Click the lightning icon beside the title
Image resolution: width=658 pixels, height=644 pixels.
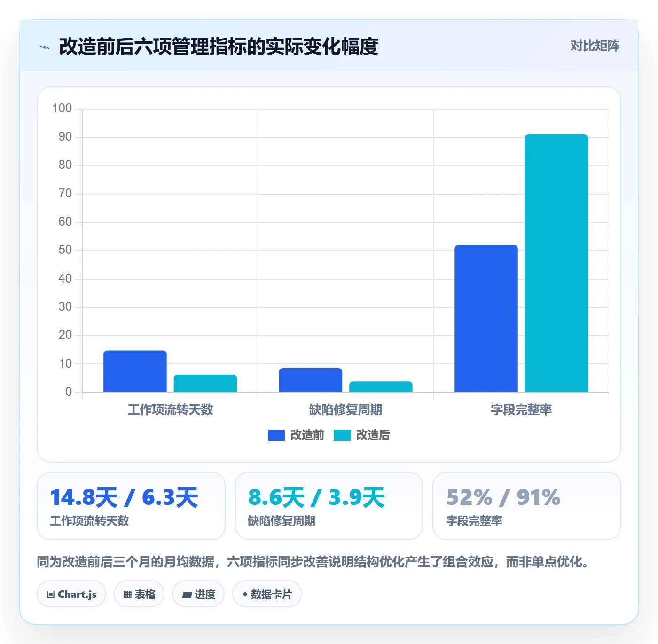coord(45,47)
